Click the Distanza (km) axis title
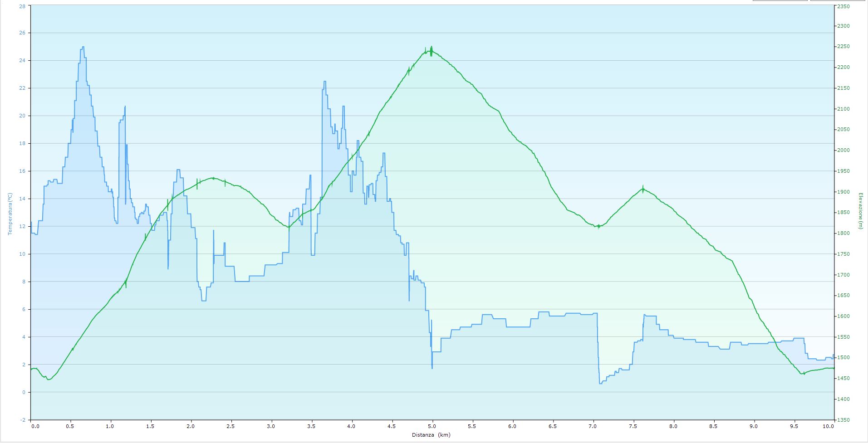This screenshot has height=443, width=868. coord(432,435)
